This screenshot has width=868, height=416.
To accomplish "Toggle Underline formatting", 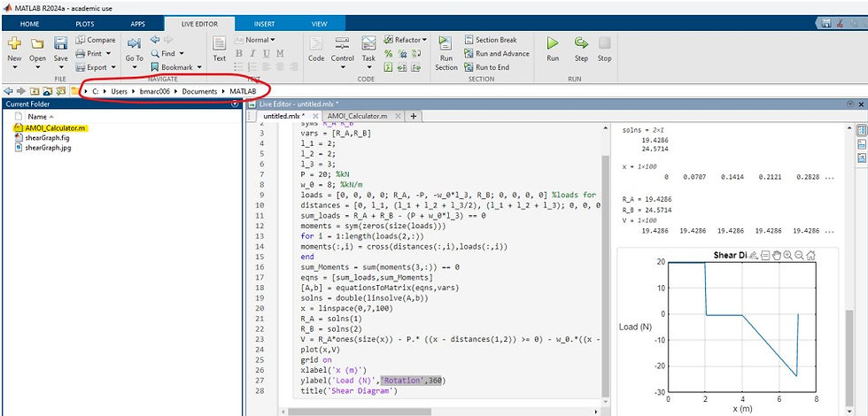I will click(267, 54).
